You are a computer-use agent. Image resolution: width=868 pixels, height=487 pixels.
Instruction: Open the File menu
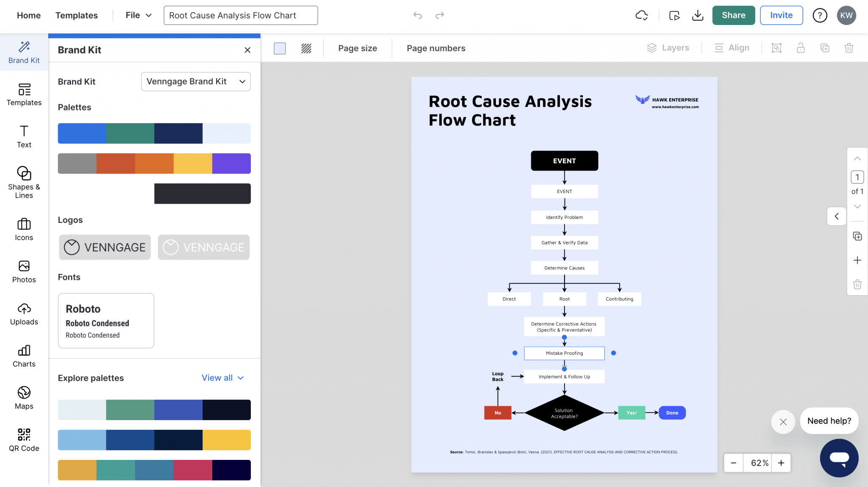pyautogui.click(x=137, y=15)
